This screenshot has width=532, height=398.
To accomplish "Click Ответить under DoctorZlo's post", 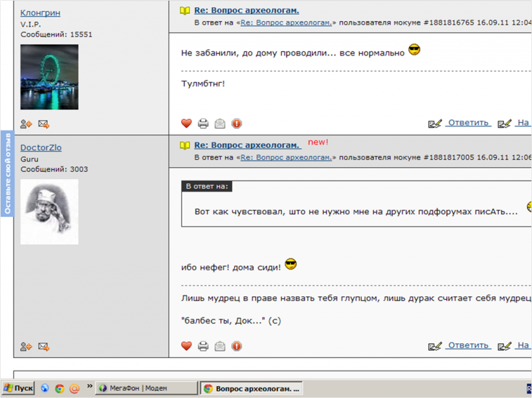I will [x=468, y=345].
